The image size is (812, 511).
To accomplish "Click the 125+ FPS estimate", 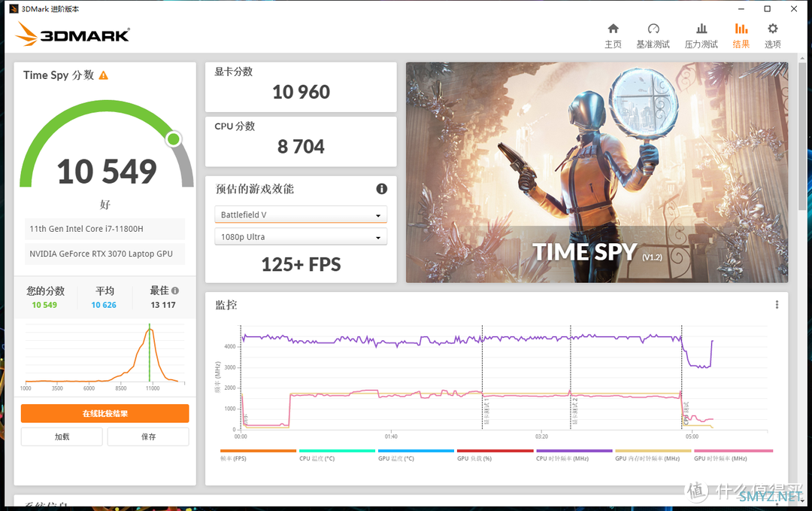I will pos(301,265).
